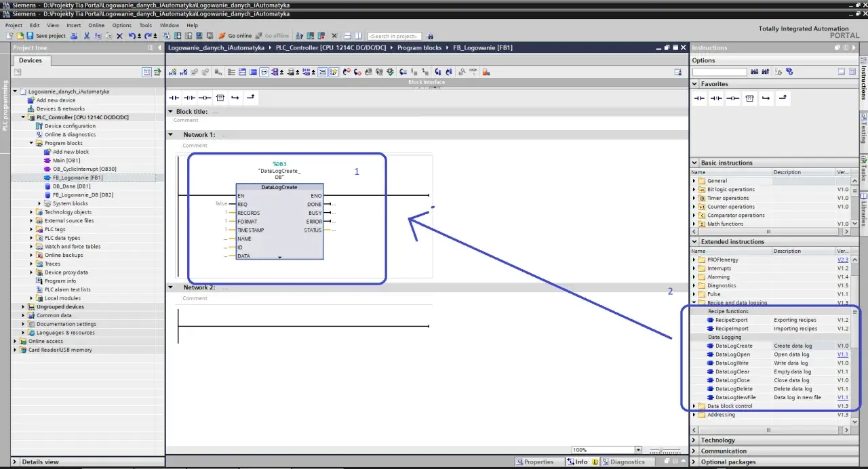Open the Online menu
Screen dimensions: 868x469
(x=96, y=25)
